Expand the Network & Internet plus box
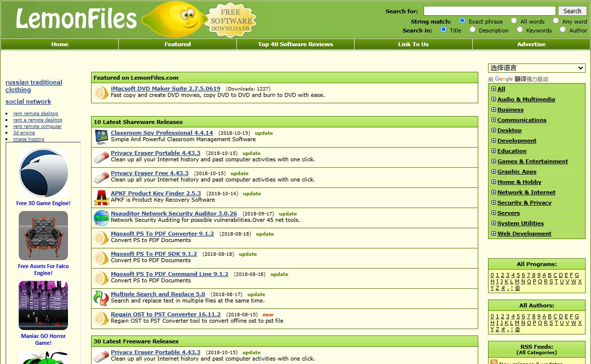 [x=493, y=192]
